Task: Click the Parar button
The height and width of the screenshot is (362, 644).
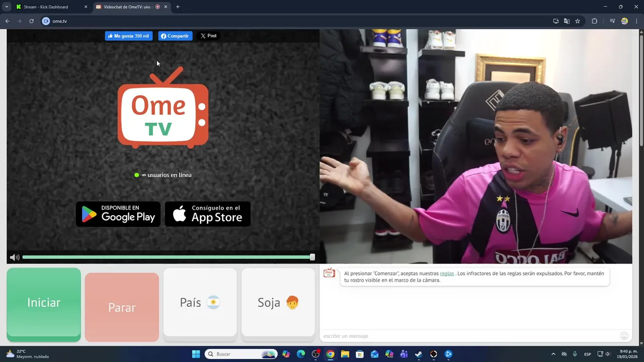Action: tap(122, 307)
